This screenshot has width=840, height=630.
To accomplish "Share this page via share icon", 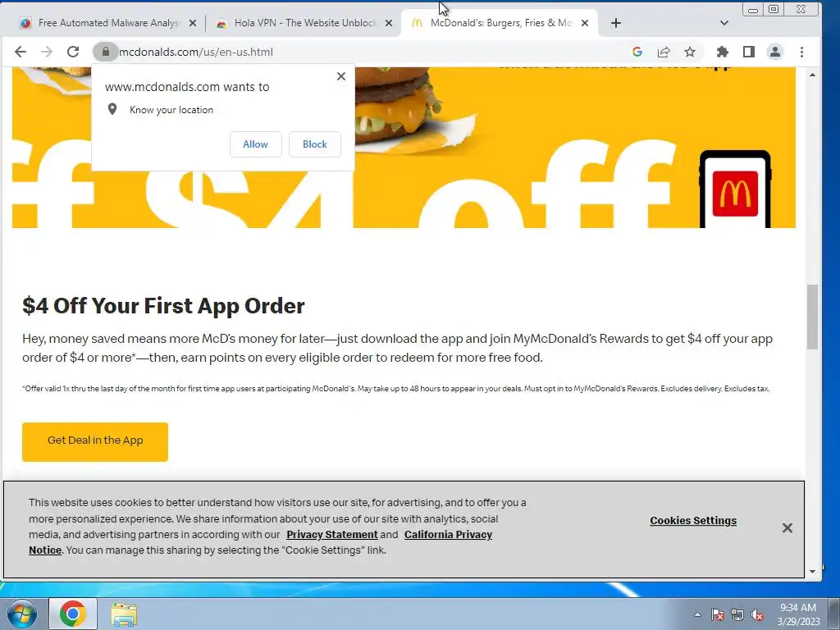I will point(664,52).
